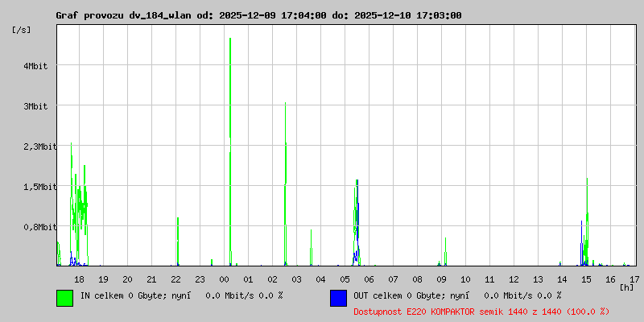Click the 'IN celkem 0 Gbyte' legend text

(x=122, y=295)
